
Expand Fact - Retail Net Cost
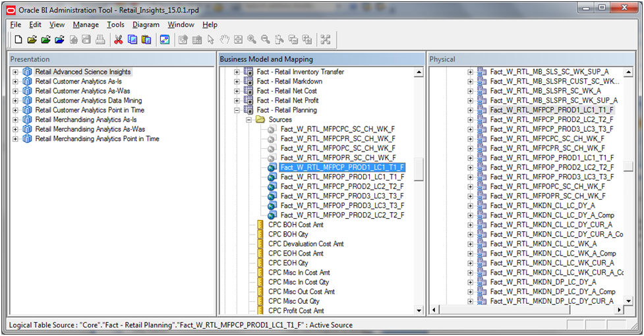point(237,91)
